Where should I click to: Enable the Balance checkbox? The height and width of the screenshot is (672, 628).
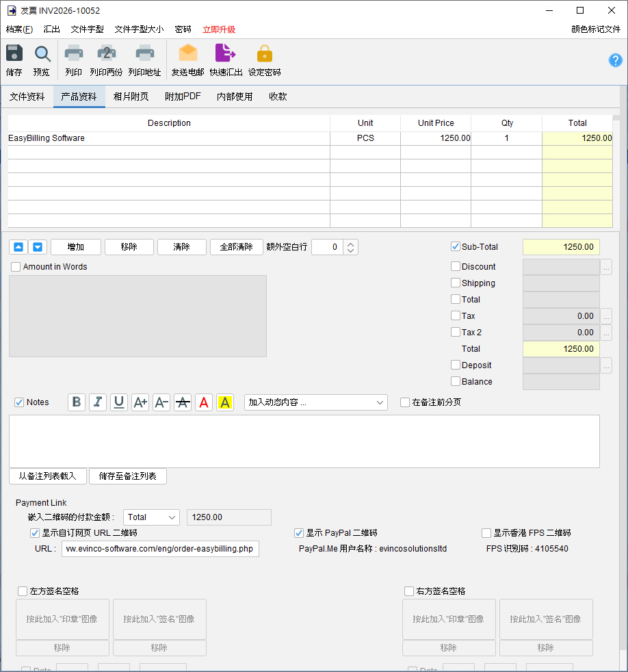[456, 381]
